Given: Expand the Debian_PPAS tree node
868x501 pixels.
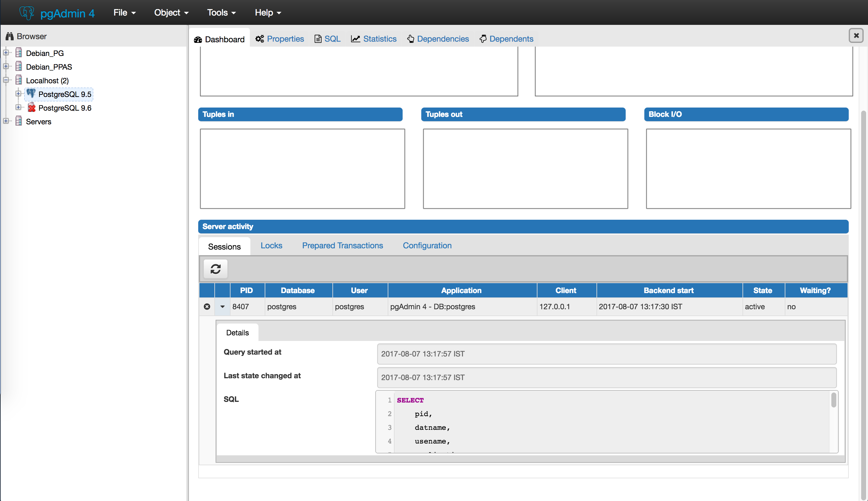Looking at the screenshot, I should [x=6, y=66].
